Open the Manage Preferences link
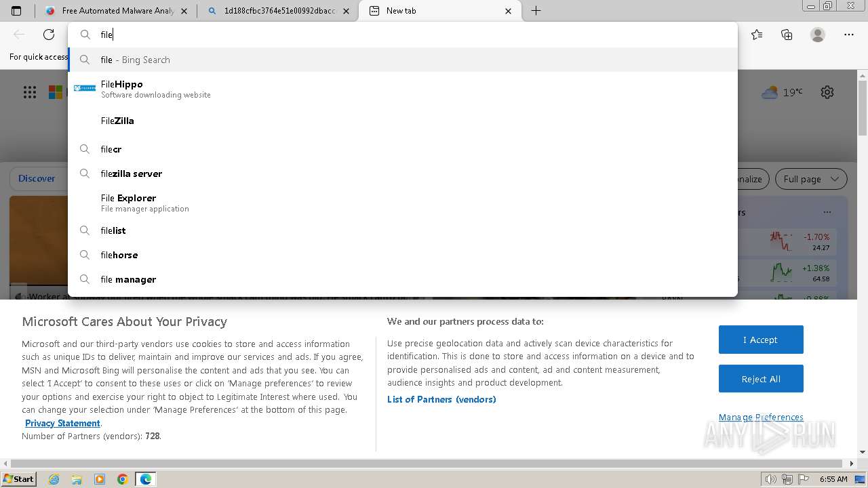 761,417
